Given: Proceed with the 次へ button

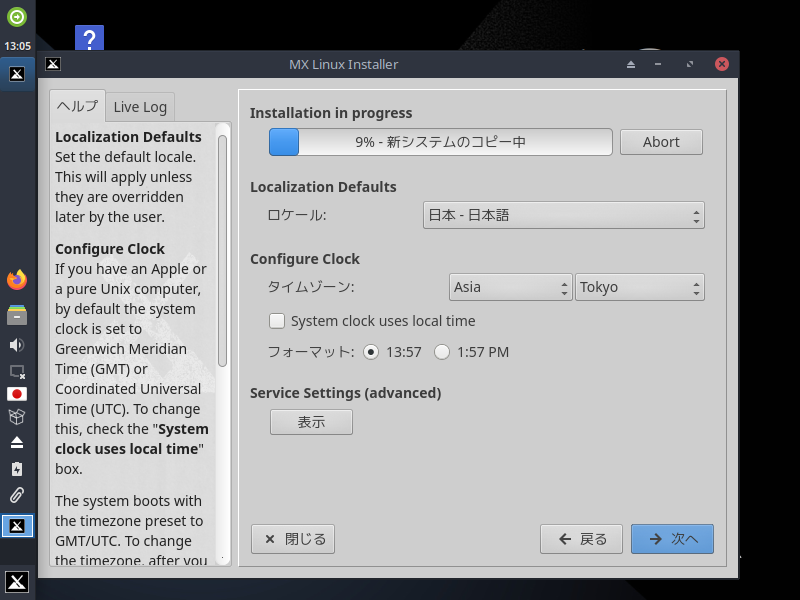Looking at the screenshot, I should coord(672,539).
